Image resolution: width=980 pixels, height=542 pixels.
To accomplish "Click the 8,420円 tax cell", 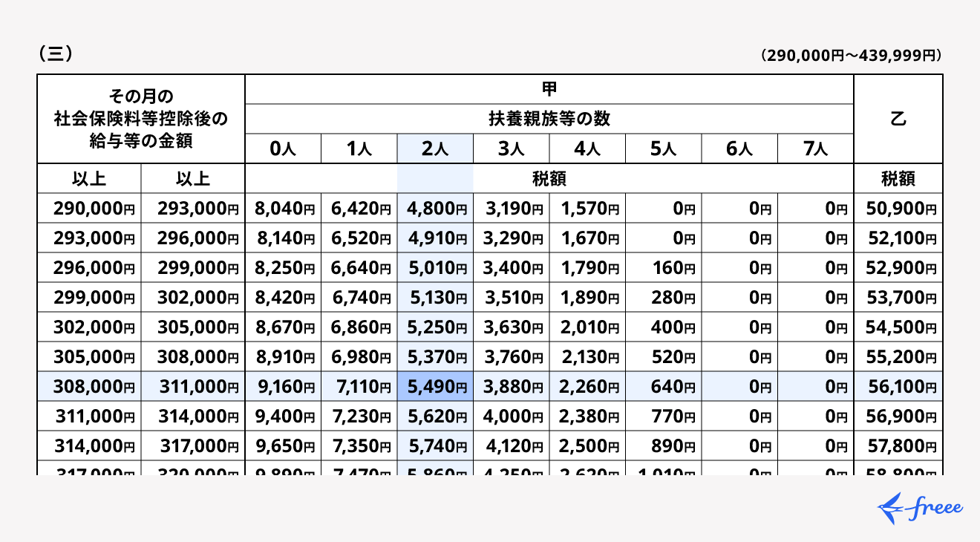I will pos(283,297).
